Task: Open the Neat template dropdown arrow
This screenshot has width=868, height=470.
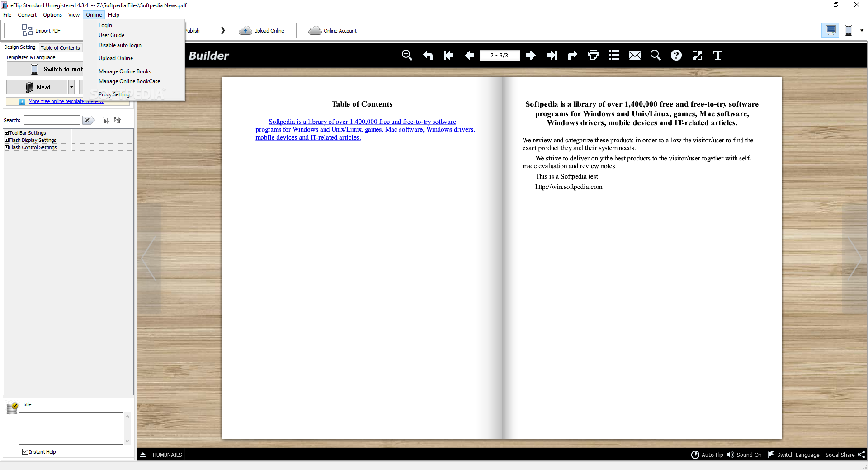Action: pos(71,87)
